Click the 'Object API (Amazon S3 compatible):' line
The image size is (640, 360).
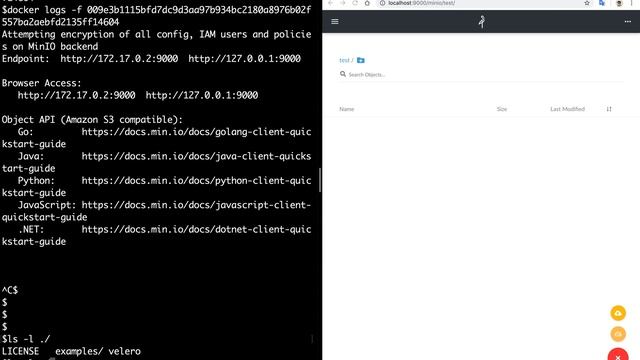click(92, 120)
